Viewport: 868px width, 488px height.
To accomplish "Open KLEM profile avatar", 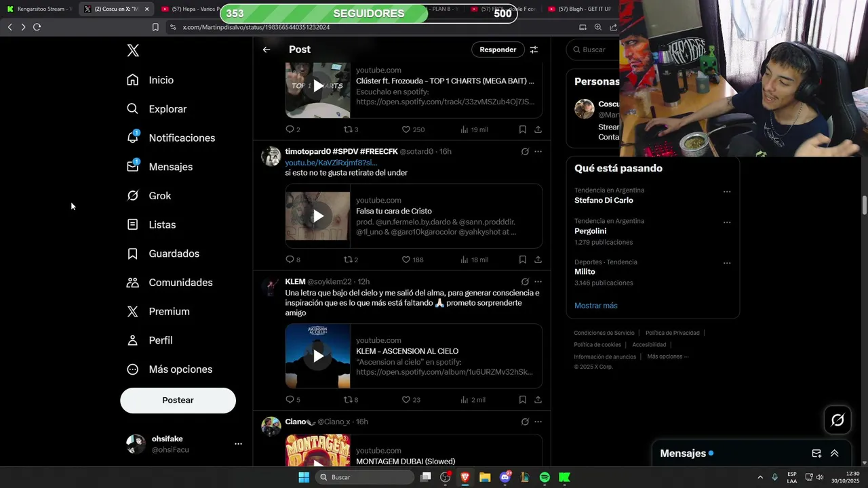I will (271, 286).
